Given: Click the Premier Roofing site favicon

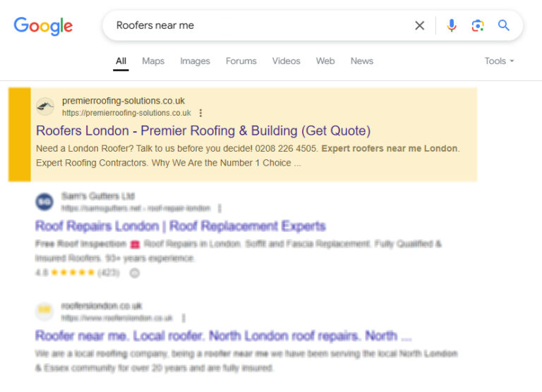Looking at the screenshot, I should tap(45, 106).
